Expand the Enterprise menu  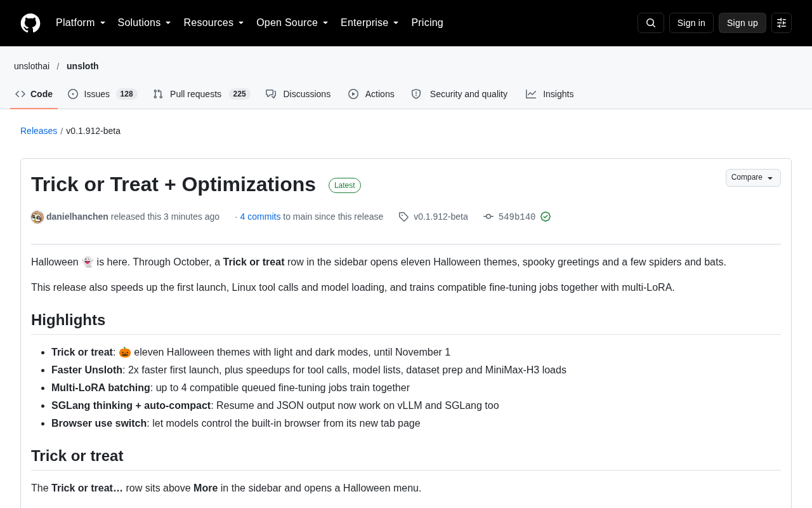coord(370,23)
